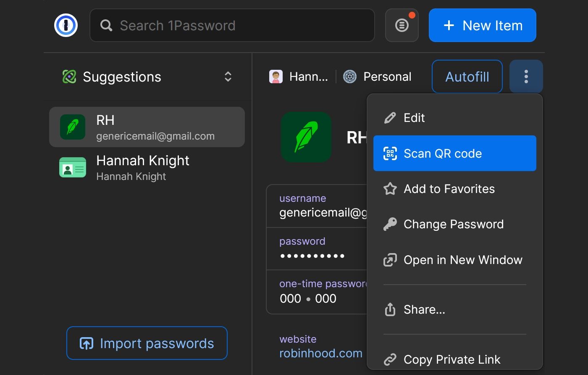This screenshot has width=588, height=375.
Task: Click the identity card icon beside Hannah Knight
Action: 72,168
